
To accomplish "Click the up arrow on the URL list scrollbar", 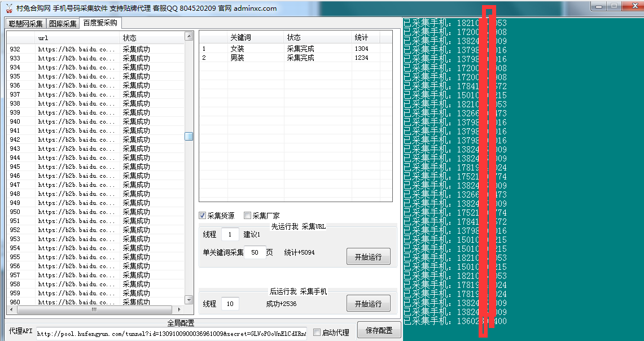I will point(189,36).
